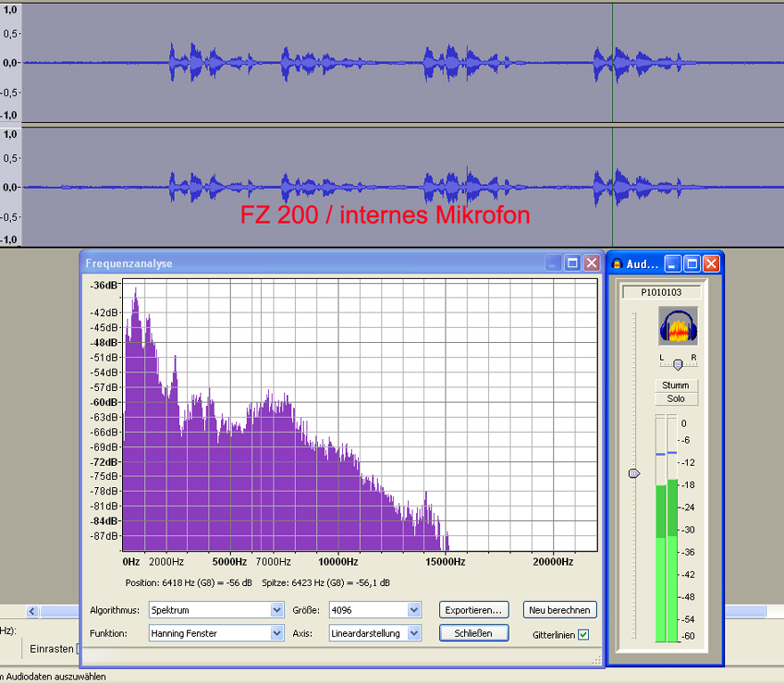Maximize the Audacity mixer board window
Image resolution: width=784 pixels, height=684 pixels.
tap(692, 264)
